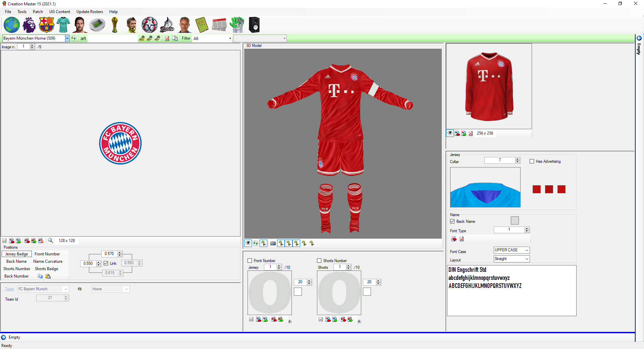This screenshot has width=644, height=349.
Task: Open the Team editor crest icon
Action: pos(46,25)
